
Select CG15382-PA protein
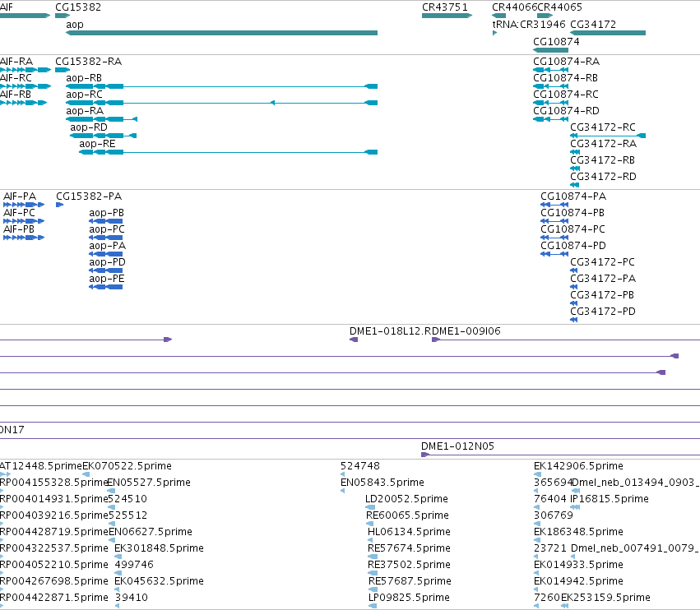59,205
